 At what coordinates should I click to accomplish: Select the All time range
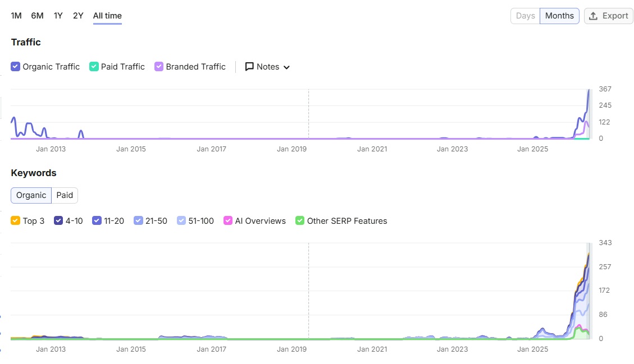(x=107, y=16)
